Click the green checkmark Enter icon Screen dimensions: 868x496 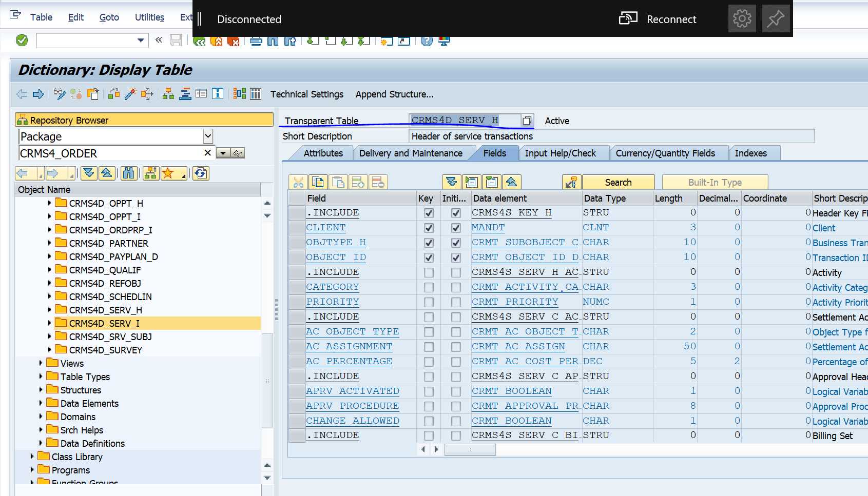point(22,40)
